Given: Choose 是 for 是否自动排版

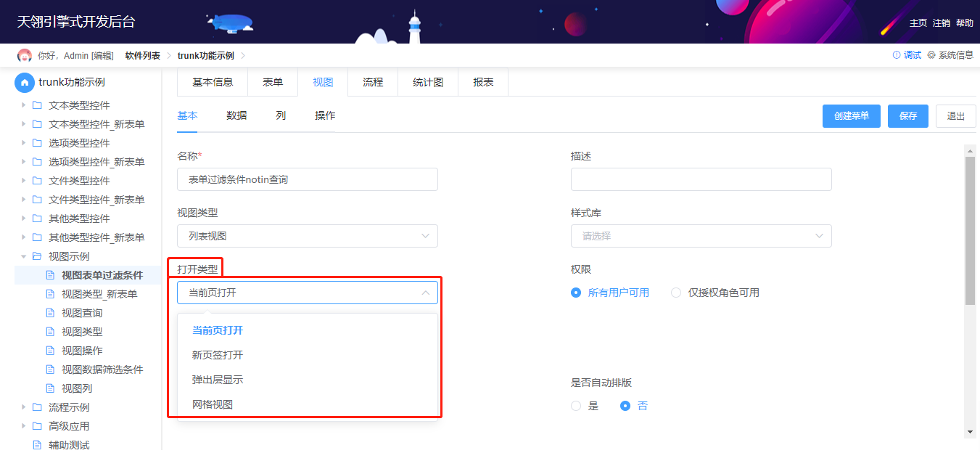Looking at the screenshot, I should tap(576, 406).
